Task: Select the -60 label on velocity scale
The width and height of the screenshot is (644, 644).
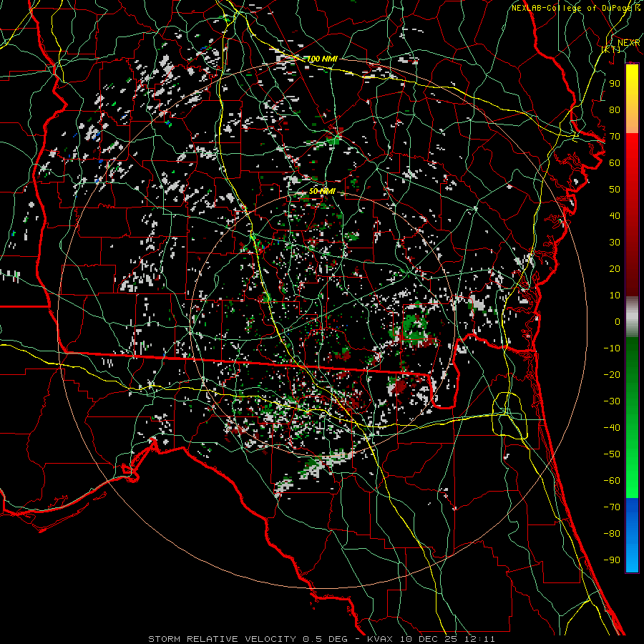Action: (x=612, y=481)
